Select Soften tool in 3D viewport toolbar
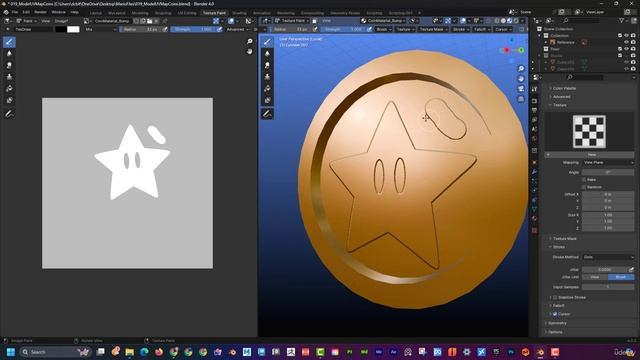This screenshot has width=640, height=360. pos(267,53)
